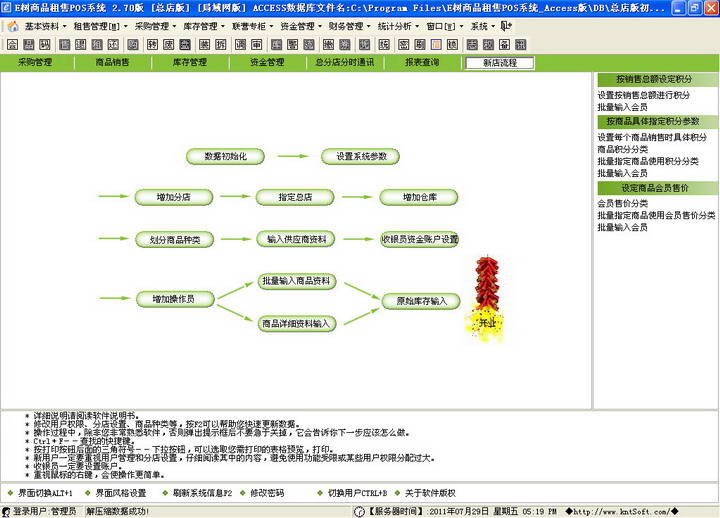Open the 库存管理 dropdown in the menu bar

click(203, 26)
